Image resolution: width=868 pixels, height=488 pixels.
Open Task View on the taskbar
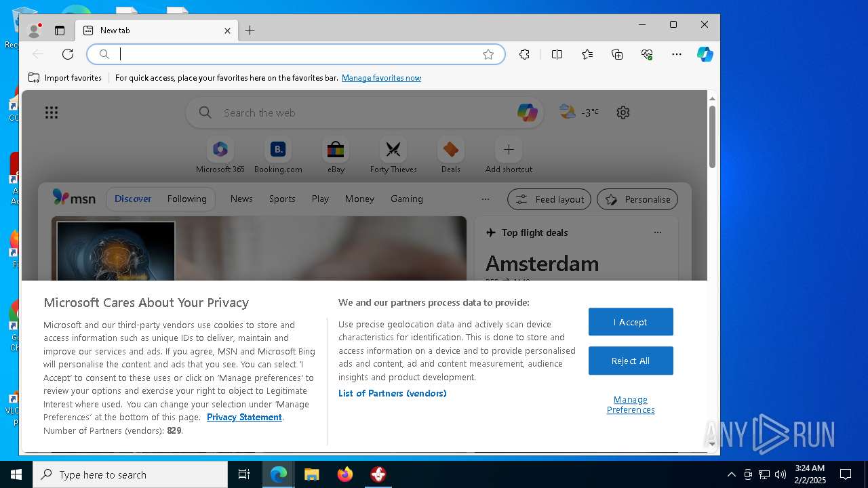coord(244,474)
